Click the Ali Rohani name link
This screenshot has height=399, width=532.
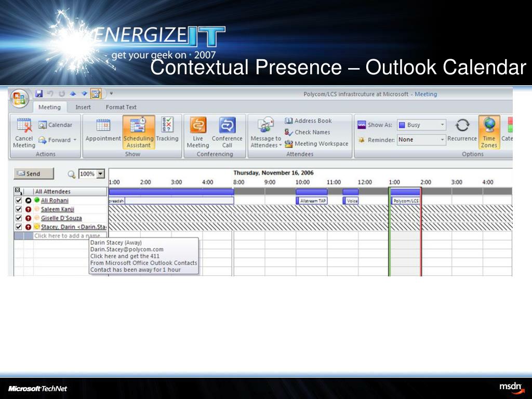[x=55, y=201]
